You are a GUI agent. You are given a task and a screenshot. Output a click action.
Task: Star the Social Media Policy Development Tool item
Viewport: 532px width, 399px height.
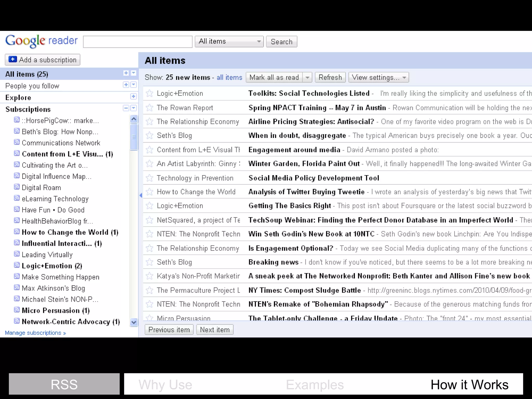click(149, 178)
